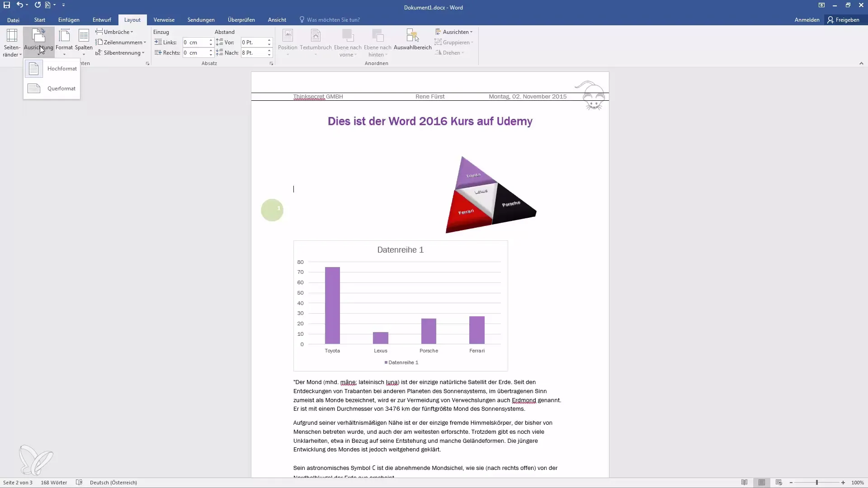Viewport: 868px width, 488px height.
Task: Click the Abstand Vor spacing field
Action: pos(253,42)
